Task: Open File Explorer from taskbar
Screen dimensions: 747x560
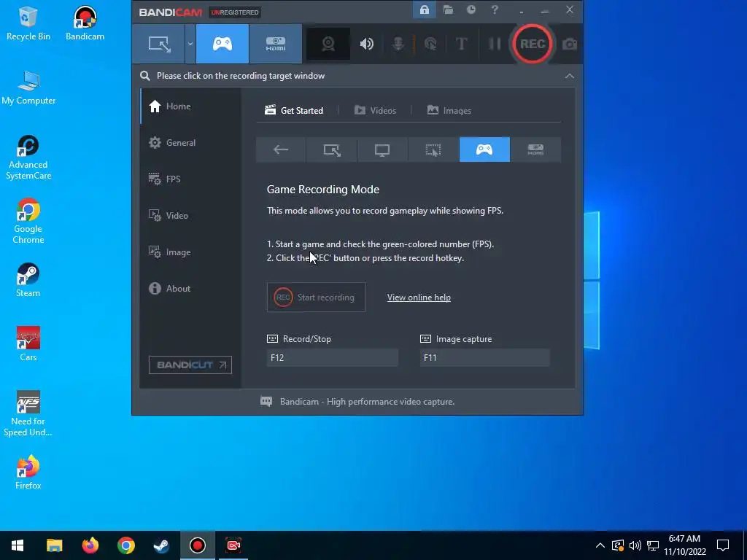Action: [54, 545]
